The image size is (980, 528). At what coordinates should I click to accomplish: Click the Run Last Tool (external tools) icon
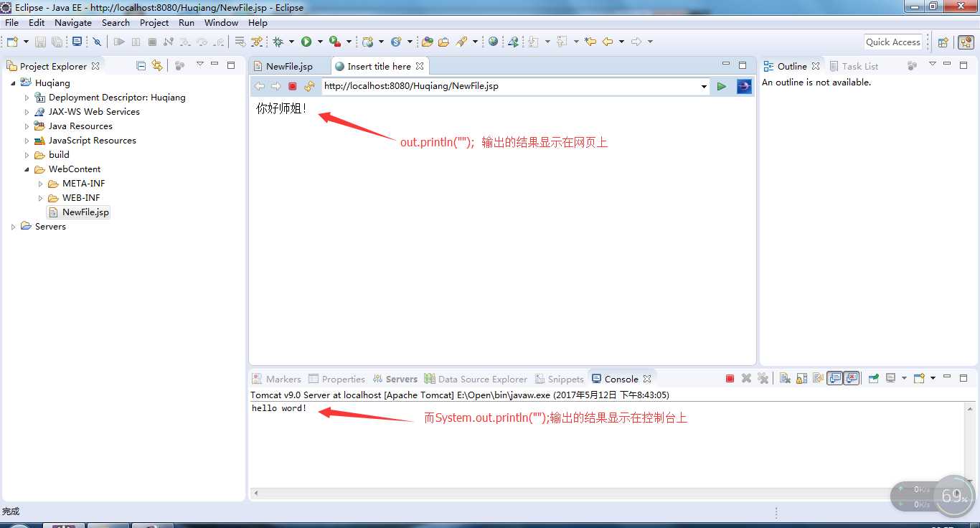(x=335, y=42)
